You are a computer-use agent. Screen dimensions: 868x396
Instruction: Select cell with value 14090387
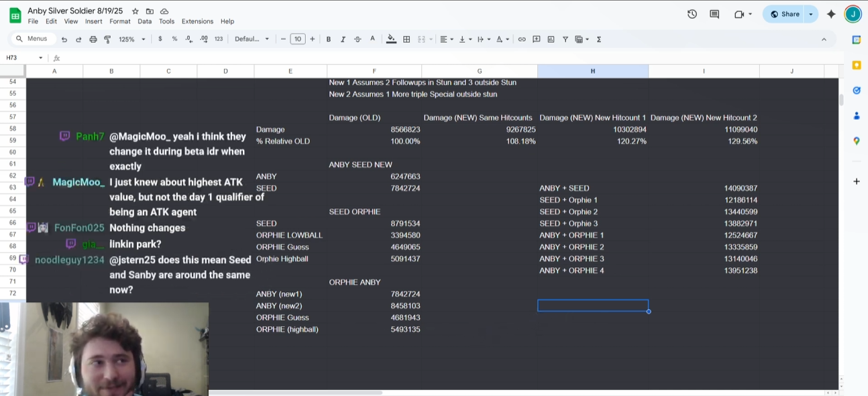[704, 188]
